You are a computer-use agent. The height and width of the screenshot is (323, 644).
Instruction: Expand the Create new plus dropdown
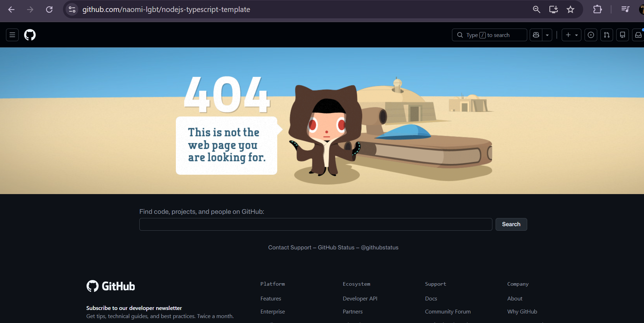point(571,35)
